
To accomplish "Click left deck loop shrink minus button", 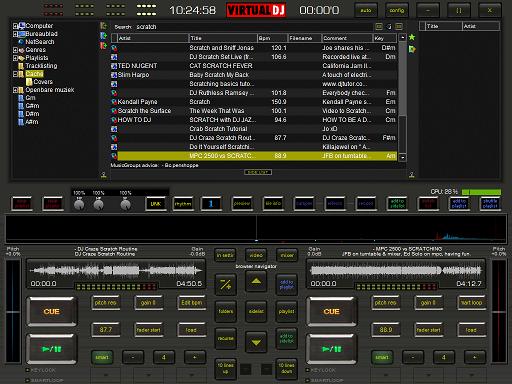I will (133, 357).
